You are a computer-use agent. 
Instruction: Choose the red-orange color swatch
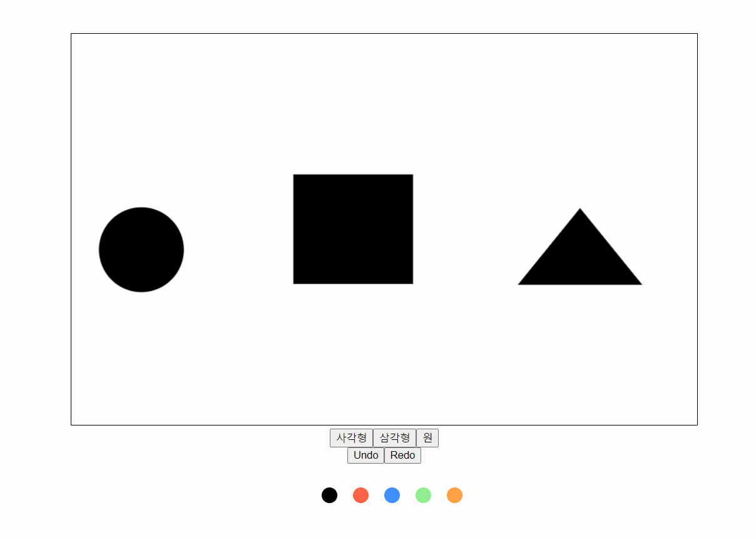click(361, 495)
